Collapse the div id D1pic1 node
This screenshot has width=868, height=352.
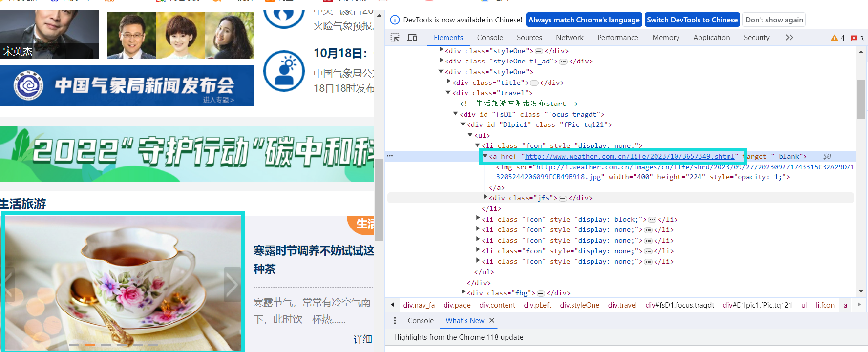click(463, 124)
